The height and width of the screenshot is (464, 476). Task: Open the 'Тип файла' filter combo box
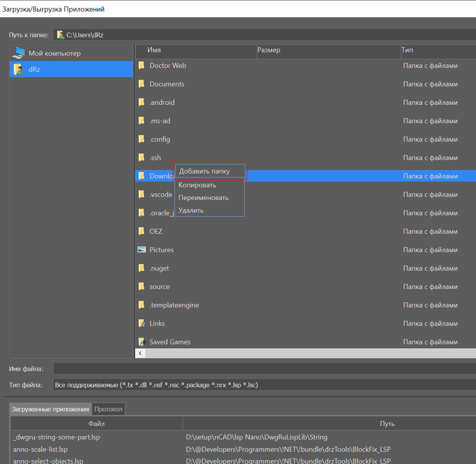click(264, 385)
